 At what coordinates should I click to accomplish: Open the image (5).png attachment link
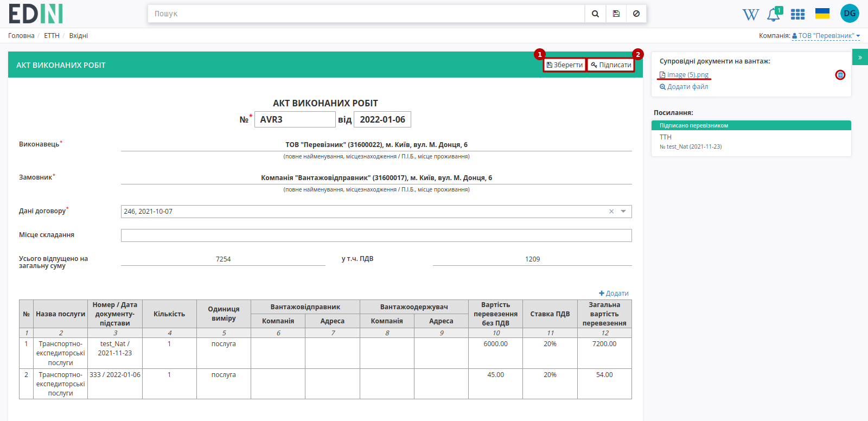tap(684, 75)
